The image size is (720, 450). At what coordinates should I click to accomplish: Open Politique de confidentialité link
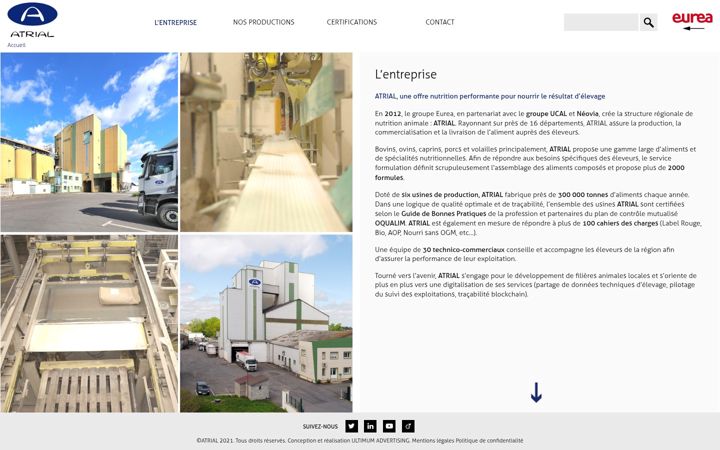(489, 440)
